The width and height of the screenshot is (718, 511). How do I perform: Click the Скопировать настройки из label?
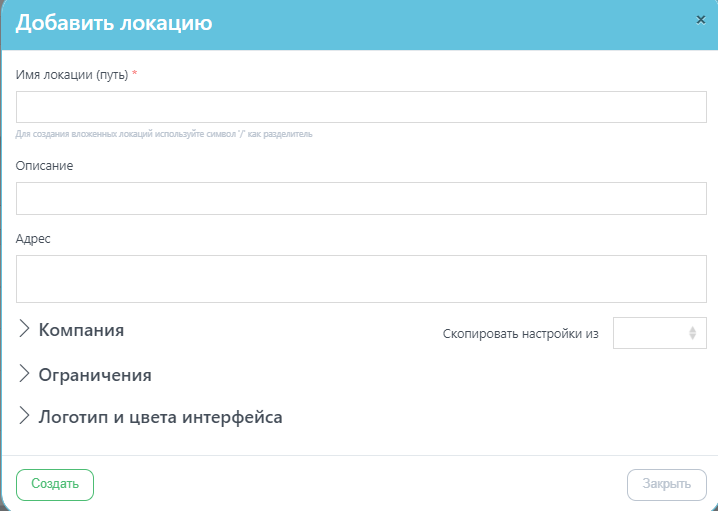521,334
